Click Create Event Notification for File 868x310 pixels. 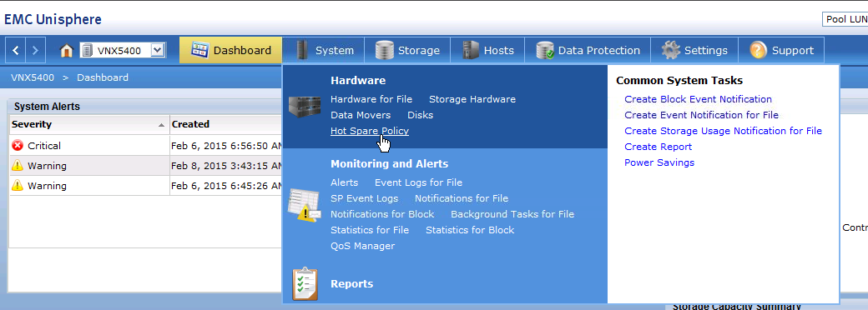[701, 115]
